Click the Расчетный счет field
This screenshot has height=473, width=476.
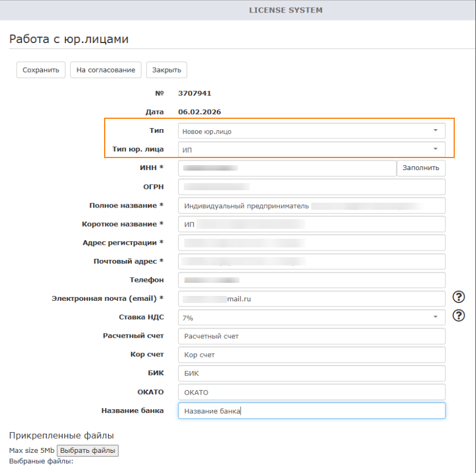point(311,336)
